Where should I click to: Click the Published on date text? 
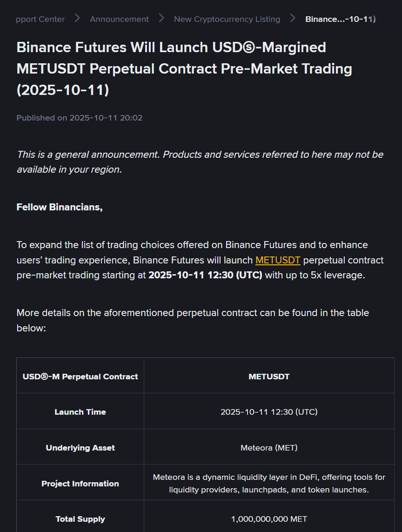[x=80, y=118]
